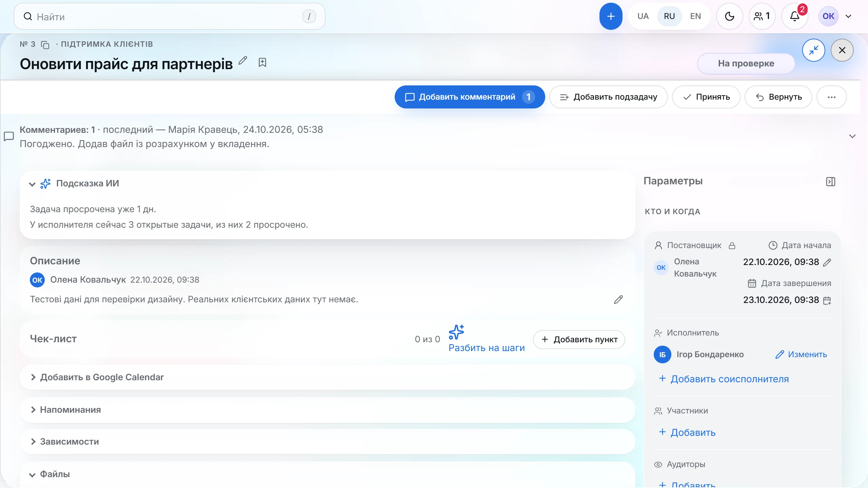Screen dimensions: 868x488
Task: Click Добавить подзадачу button
Action: [x=608, y=97]
